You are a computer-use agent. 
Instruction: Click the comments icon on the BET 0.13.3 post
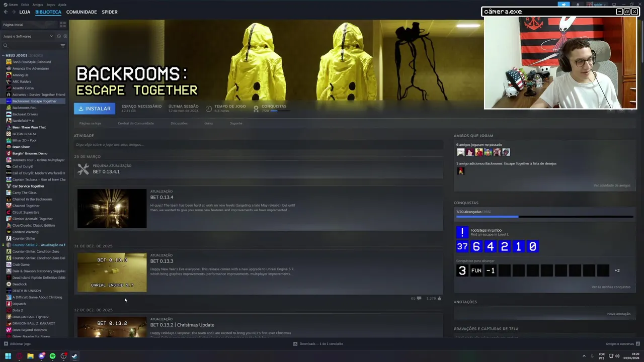(x=419, y=298)
